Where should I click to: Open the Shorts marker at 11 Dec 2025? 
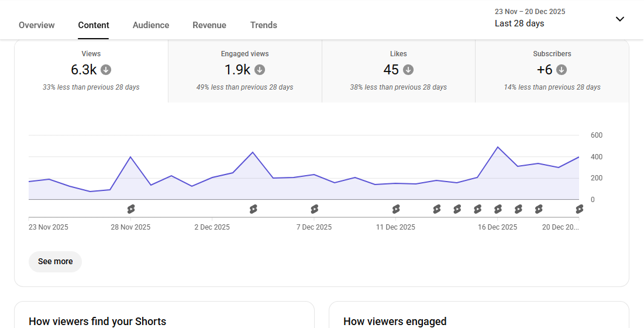tap(396, 209)
